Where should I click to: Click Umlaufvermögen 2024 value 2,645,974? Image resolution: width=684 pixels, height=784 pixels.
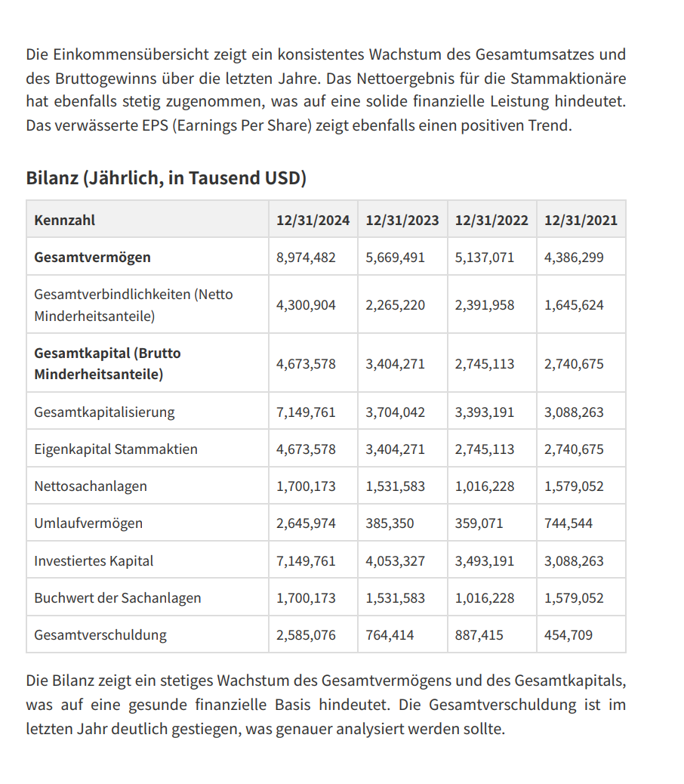[x=306, y=523]
